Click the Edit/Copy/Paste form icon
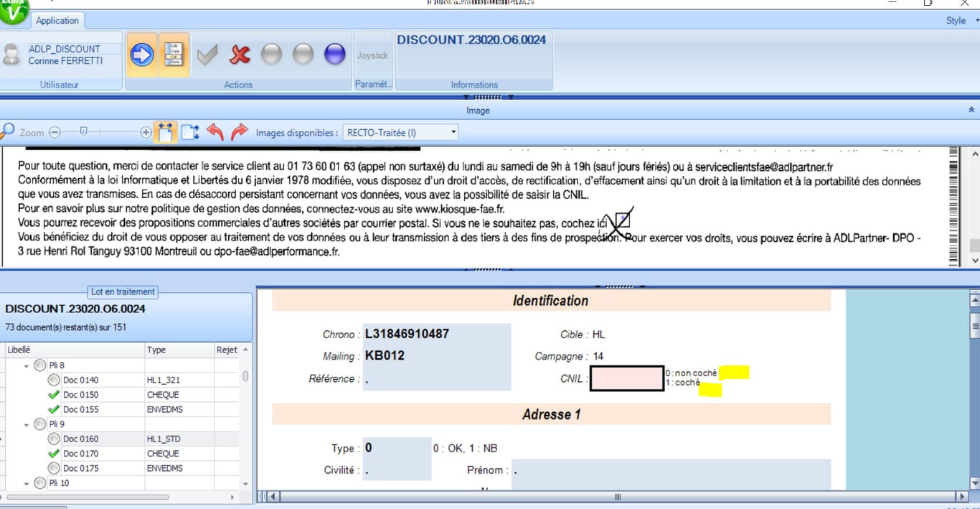Screen dimensions: 980x509 [x=174, y=55]
